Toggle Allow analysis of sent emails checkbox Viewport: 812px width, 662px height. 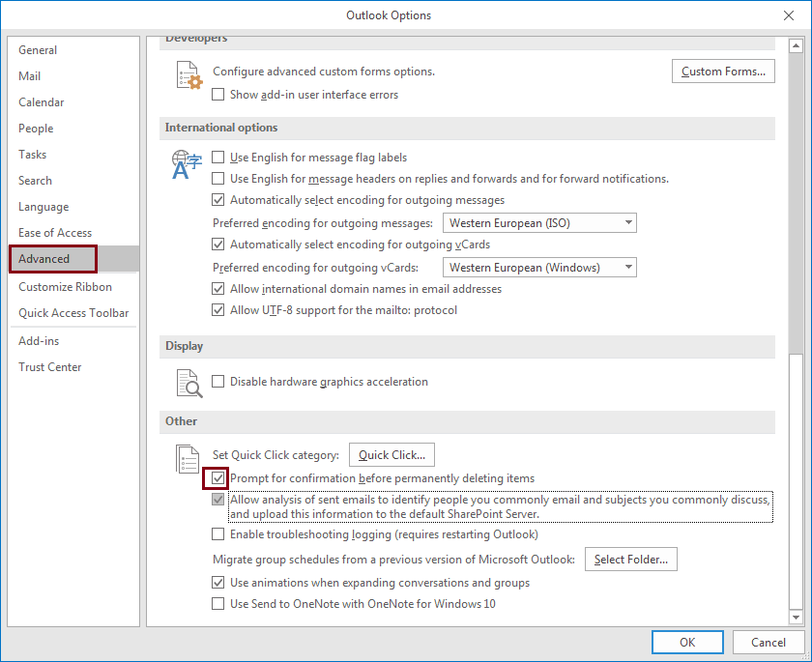pos(218,500)
